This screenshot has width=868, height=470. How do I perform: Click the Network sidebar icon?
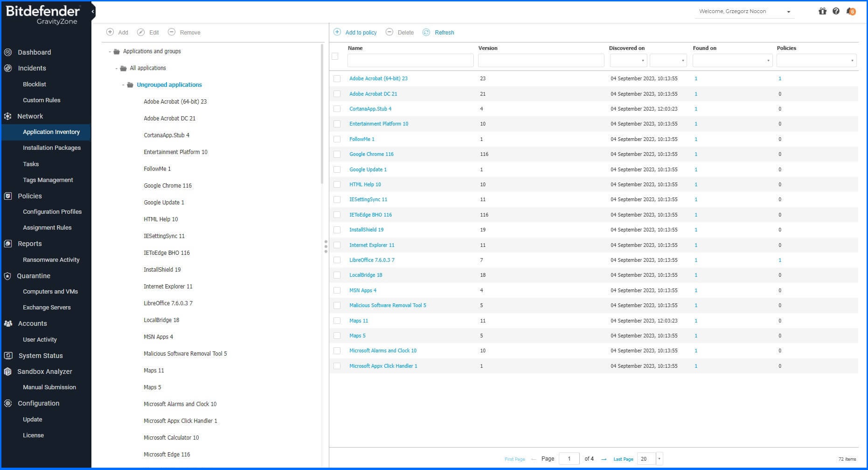pos(8,116)
